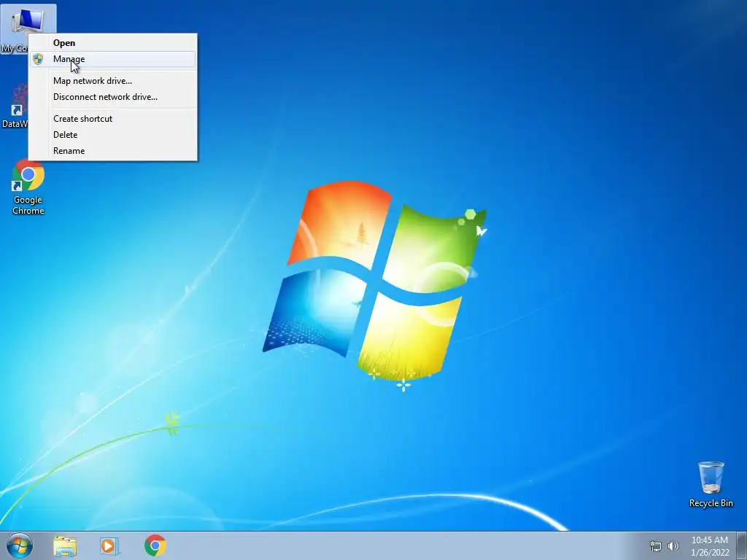Choose Rename from the context menu

112,151
